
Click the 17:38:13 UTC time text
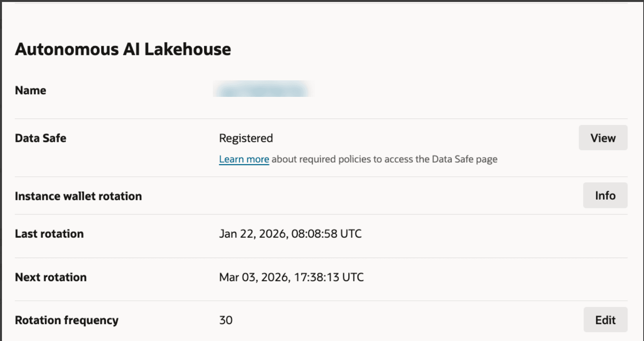click(328, 277)
